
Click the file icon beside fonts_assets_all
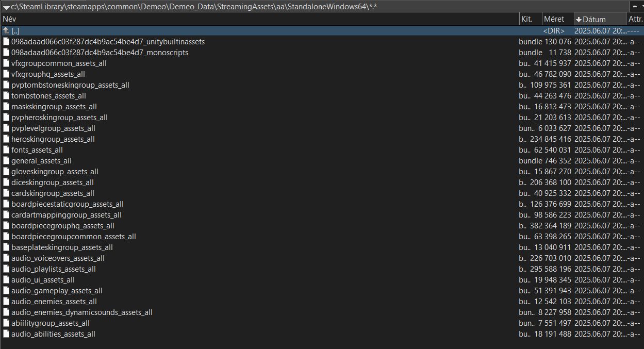coord(6,150)
